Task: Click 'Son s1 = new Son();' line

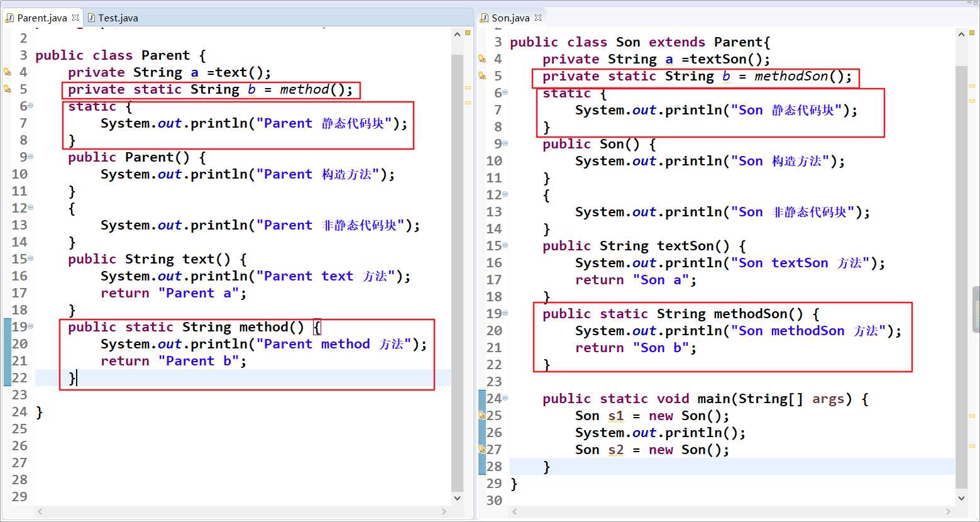Action: (x=652, y=416)
